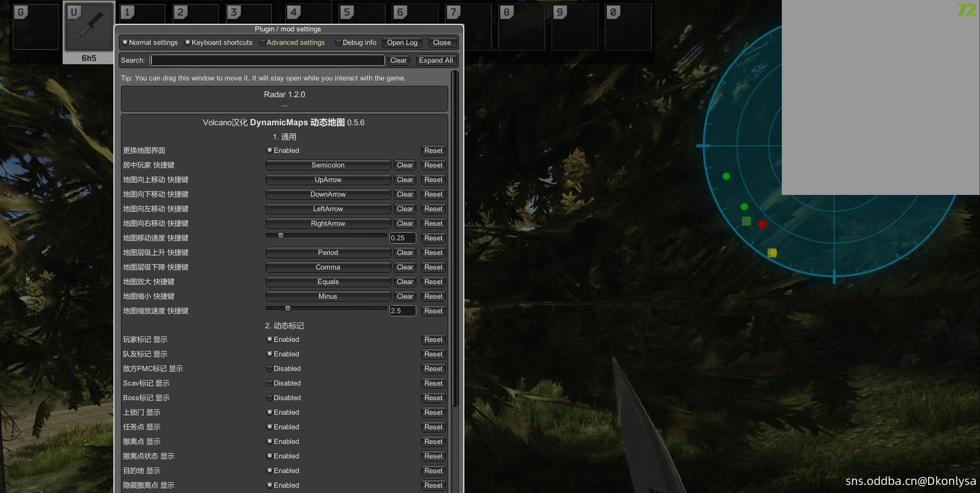Toggle 撤离点 显示 checkbox
The height and width of the screenshot is (493, 980).
click(283, 442)
